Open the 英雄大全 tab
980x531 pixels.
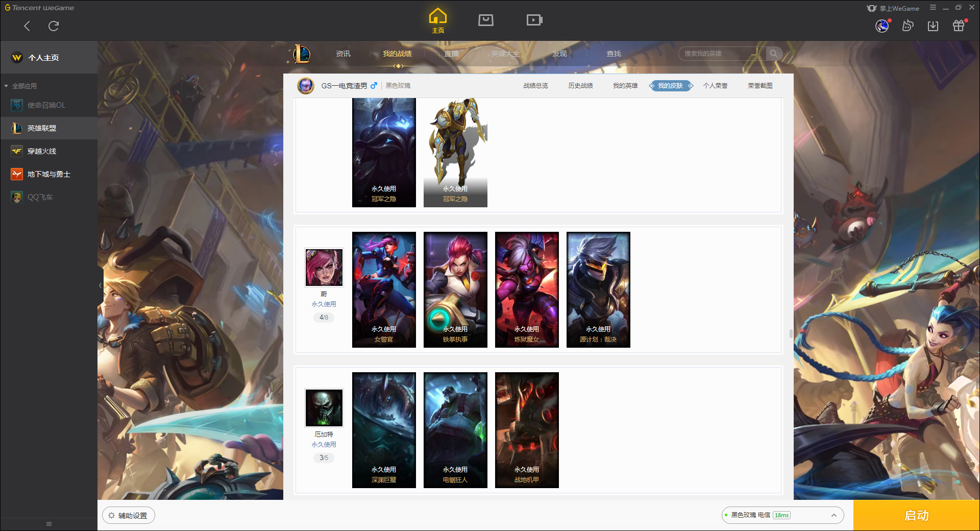coord(505,54)
